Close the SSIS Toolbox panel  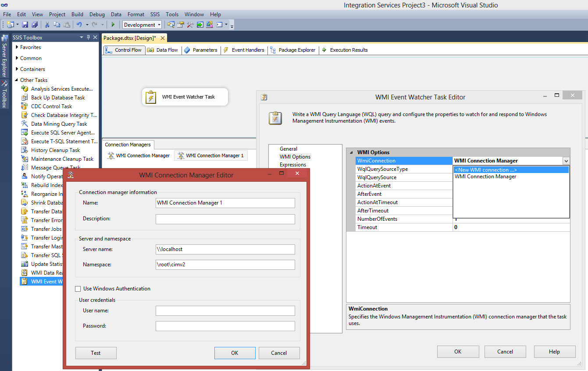pyautogui.click(x=95, y=38)
